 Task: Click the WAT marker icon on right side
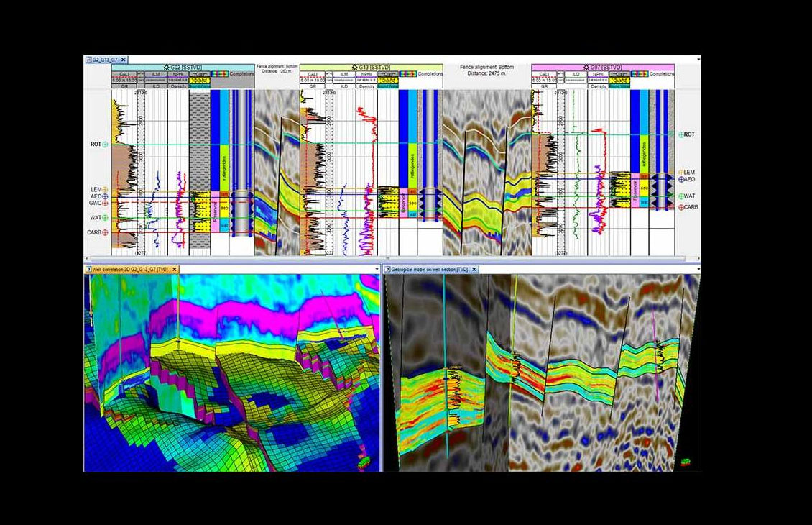point(681,196)
